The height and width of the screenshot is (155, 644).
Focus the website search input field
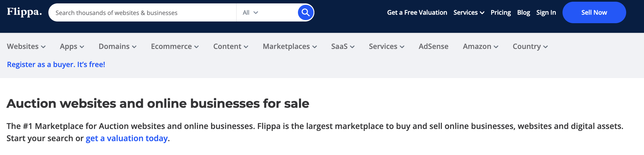(142, 12)
